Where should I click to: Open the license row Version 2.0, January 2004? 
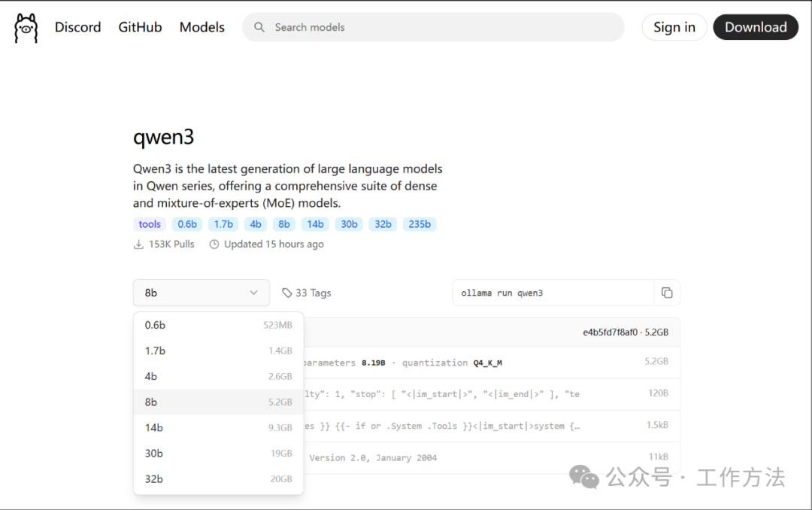pyautogui.click(x=491, y=457)
